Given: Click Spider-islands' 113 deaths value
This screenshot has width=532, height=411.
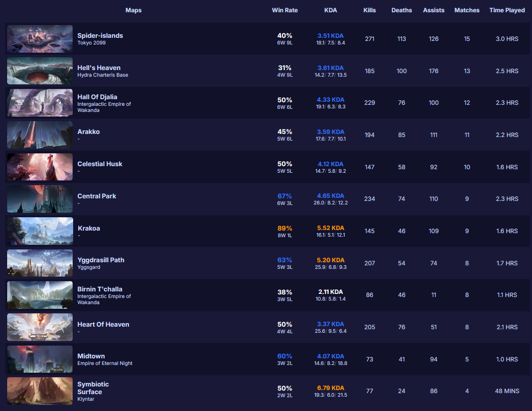Looking at the screenshot, I should [x=402, y=39].
